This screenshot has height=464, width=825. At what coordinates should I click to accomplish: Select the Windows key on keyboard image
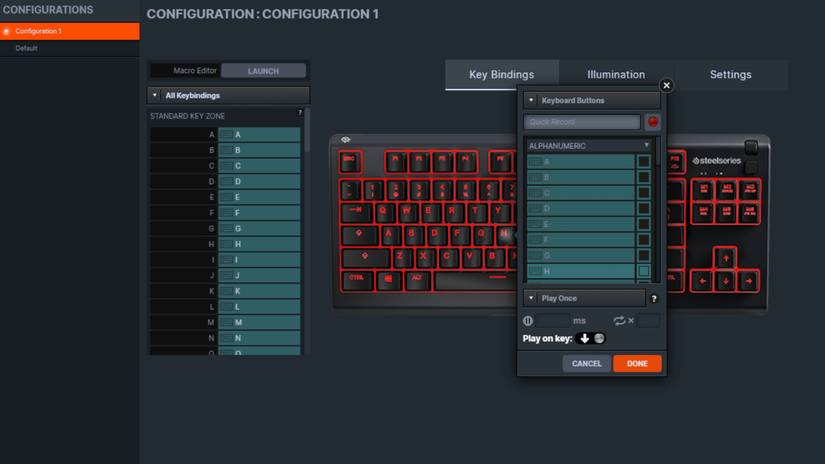[386, 277]
